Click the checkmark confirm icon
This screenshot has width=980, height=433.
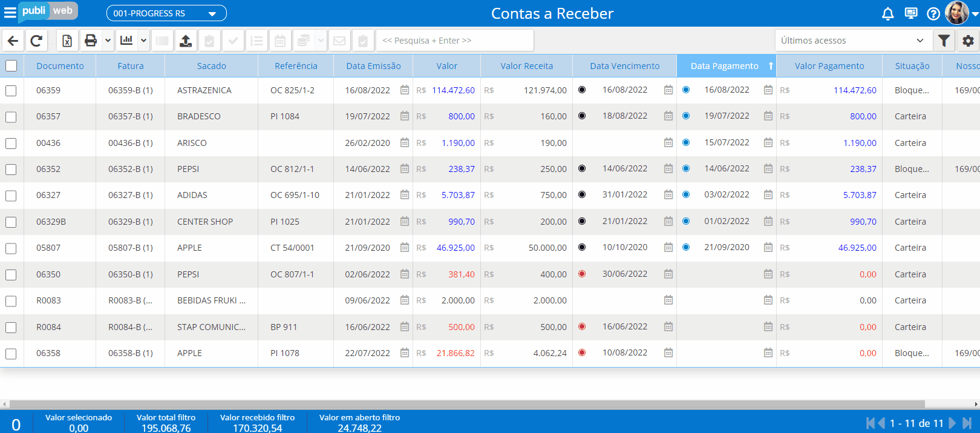tap(233, 41)
